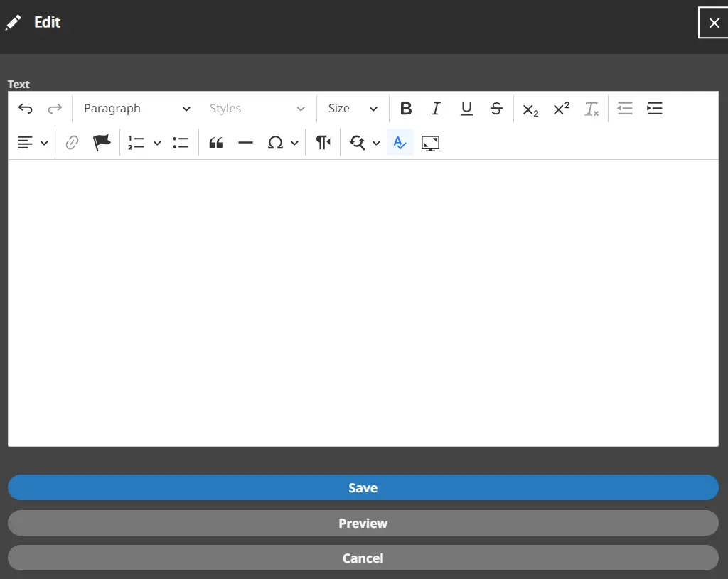
Task: Click the blue Save button
Action: [363, 488]
